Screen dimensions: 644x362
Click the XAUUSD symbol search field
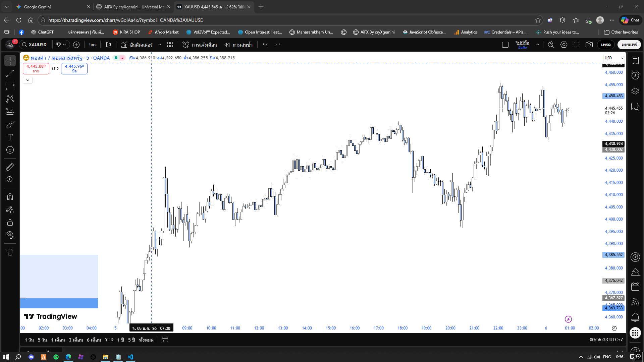37,45
